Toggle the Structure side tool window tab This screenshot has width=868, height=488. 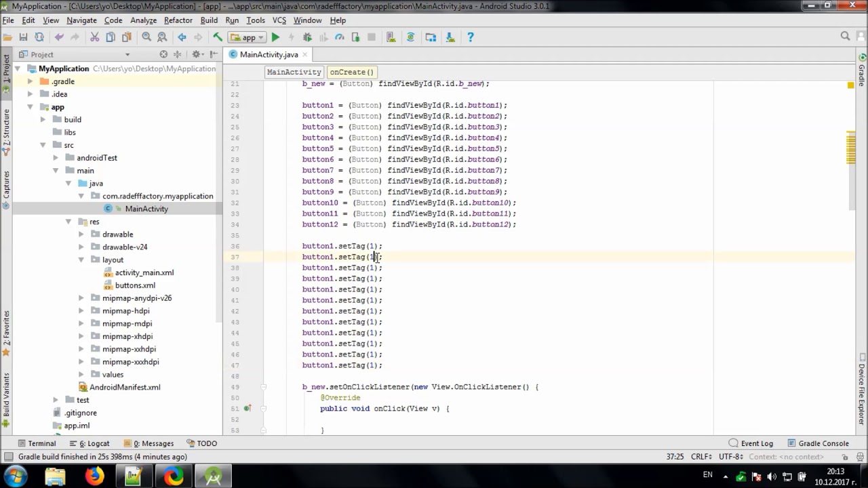[x=6, y=132]
